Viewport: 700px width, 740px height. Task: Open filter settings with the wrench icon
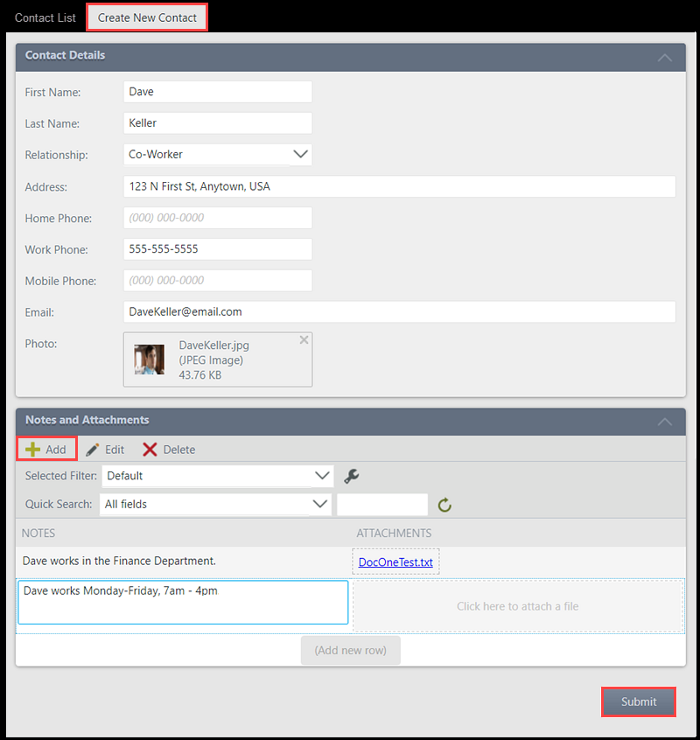click(353, 476)
